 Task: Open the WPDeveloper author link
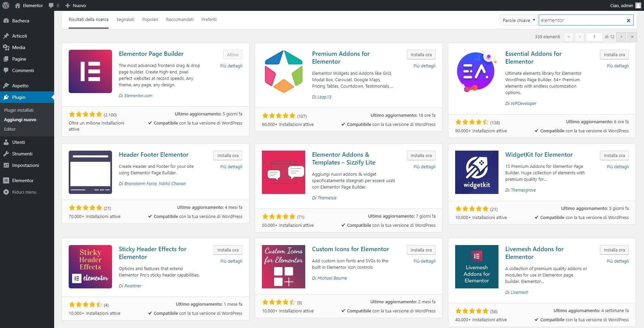click(524, 103)
